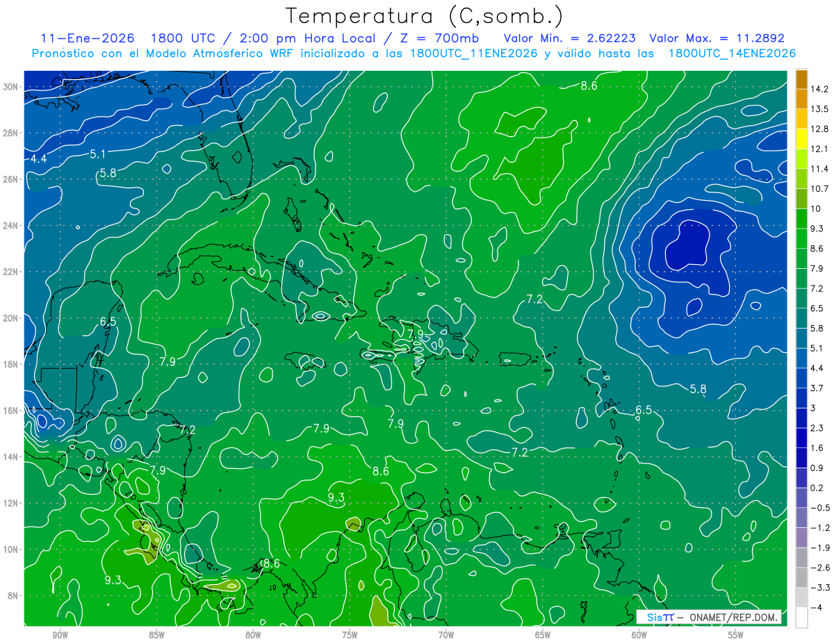Click the '-4' colorbar value label
The width and height of the screenshot is (834, 644).
coord(816,607)
